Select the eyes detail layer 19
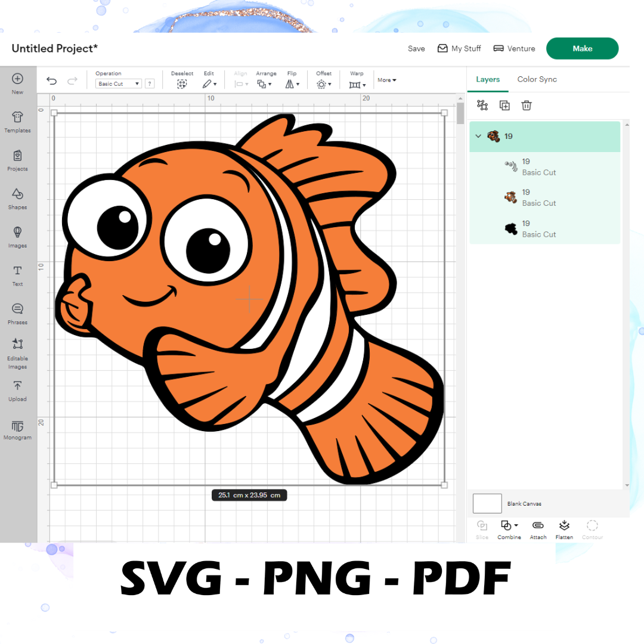The width and height of the screenshot is (644, 644). coord(544,167)
